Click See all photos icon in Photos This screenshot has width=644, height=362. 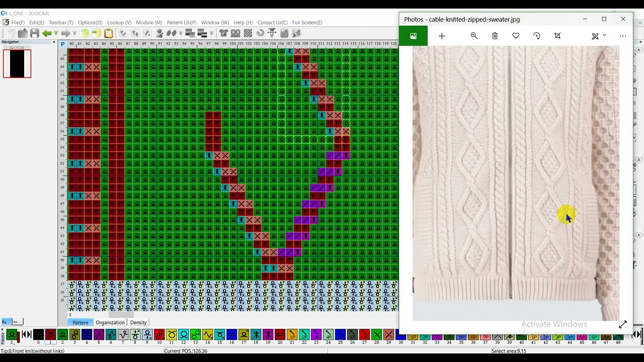pyautogui.click(x=413, y=36)
